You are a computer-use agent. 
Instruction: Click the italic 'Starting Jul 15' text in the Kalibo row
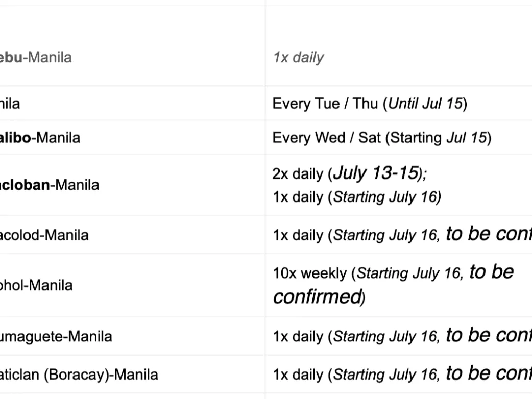tap(466, 138)
